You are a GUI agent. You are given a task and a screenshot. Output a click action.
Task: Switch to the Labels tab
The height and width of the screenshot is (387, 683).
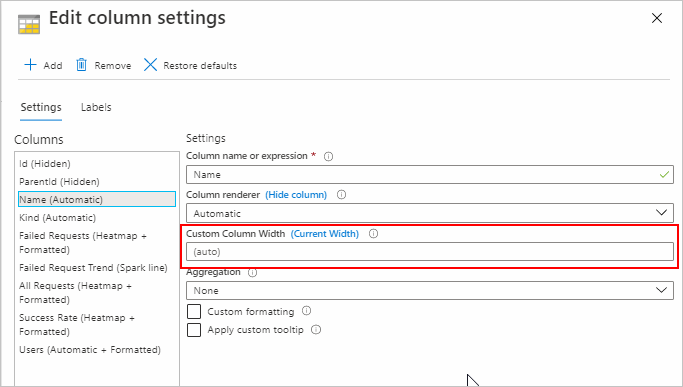(x=96, y=107)
